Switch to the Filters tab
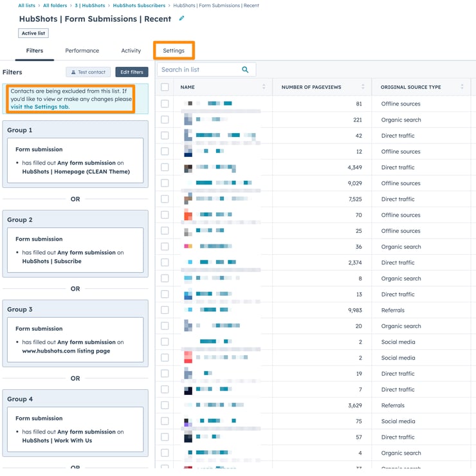476x476 pixels. (x=35, y=51)
